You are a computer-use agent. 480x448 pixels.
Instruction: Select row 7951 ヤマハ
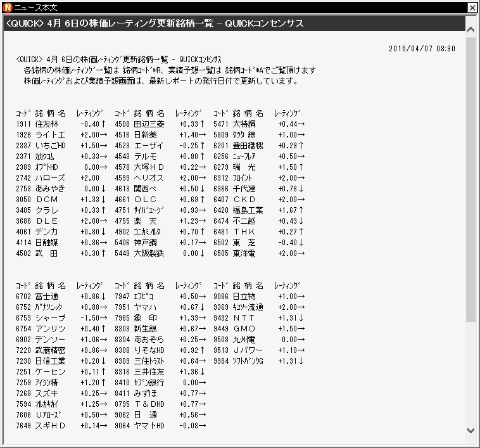coord(160,307)
